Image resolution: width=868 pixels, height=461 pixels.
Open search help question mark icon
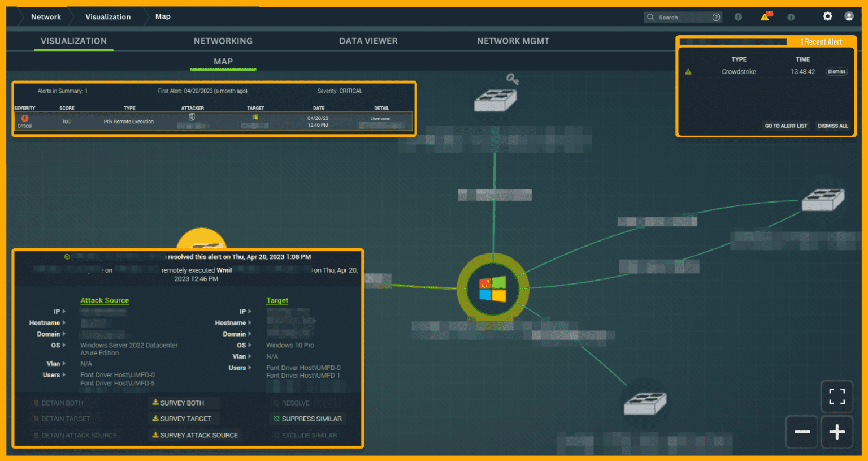coord(717,17)
